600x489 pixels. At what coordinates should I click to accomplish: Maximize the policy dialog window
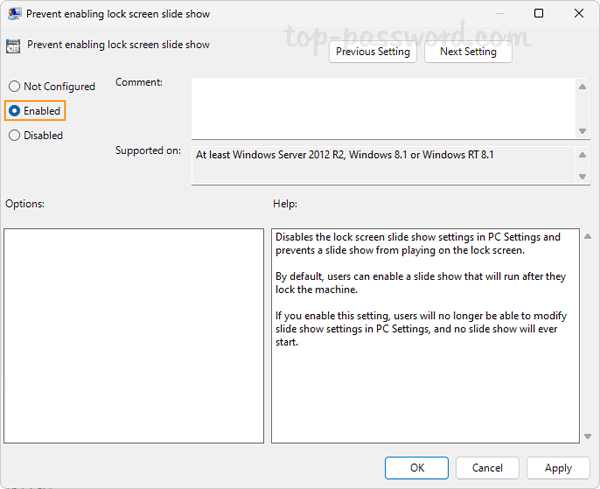539,14
